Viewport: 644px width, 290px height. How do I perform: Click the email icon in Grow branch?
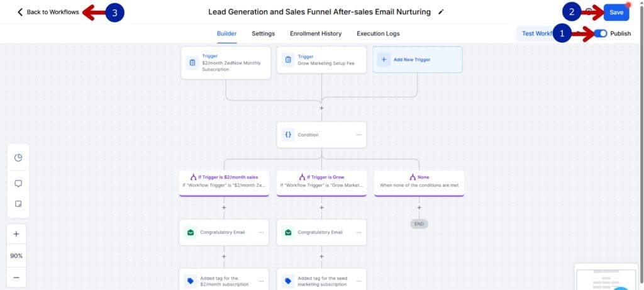[x=288, y=233]
